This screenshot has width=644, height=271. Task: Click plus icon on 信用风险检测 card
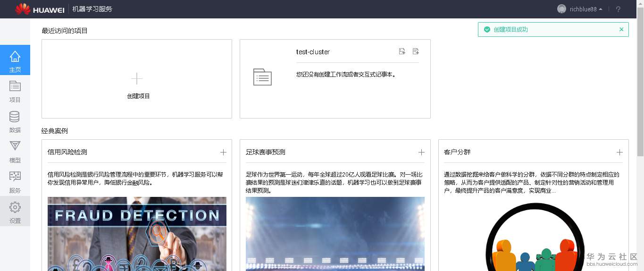tap(223, 152)
